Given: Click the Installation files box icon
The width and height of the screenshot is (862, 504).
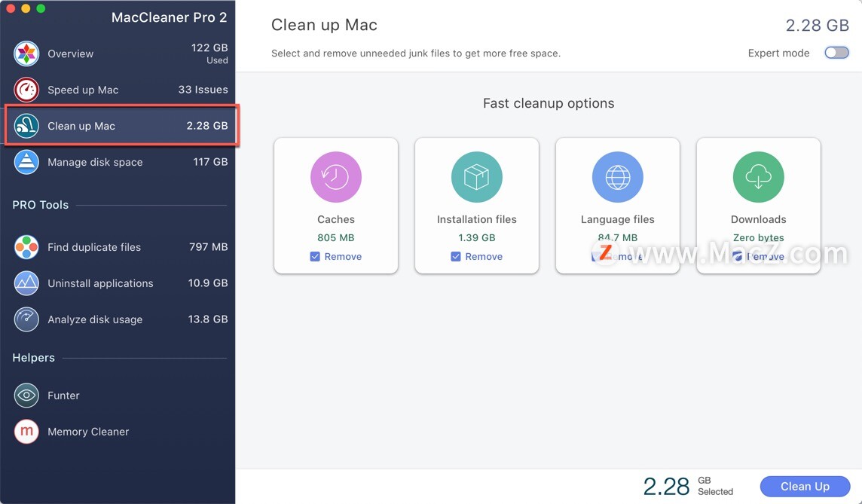Looking at the screenshot, I should coord(477,177).
